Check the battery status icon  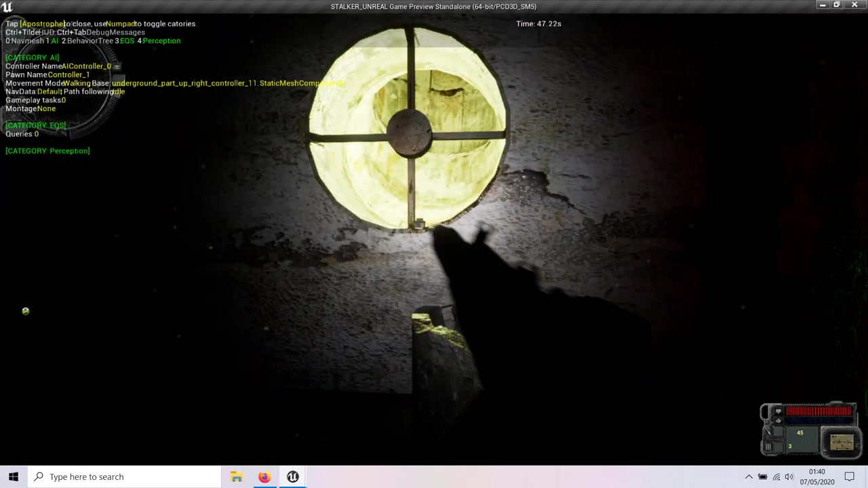click(763, 477)
